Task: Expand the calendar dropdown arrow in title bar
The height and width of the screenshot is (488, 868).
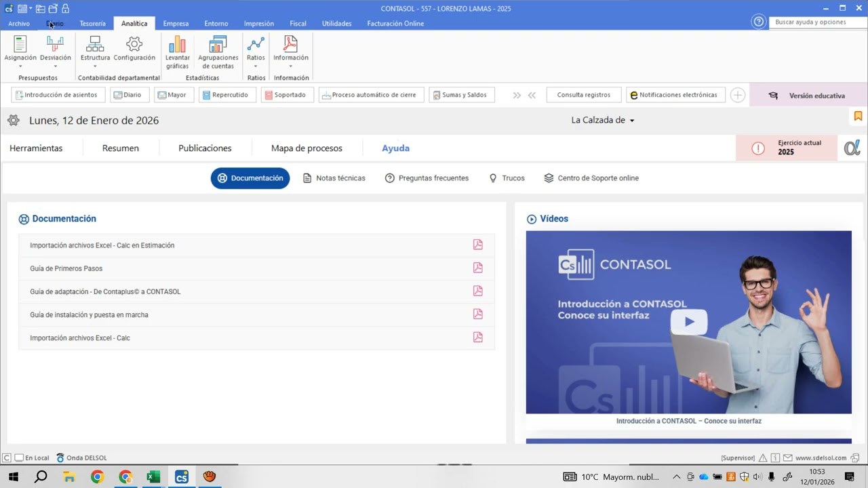Action: [x=31, y=9]
